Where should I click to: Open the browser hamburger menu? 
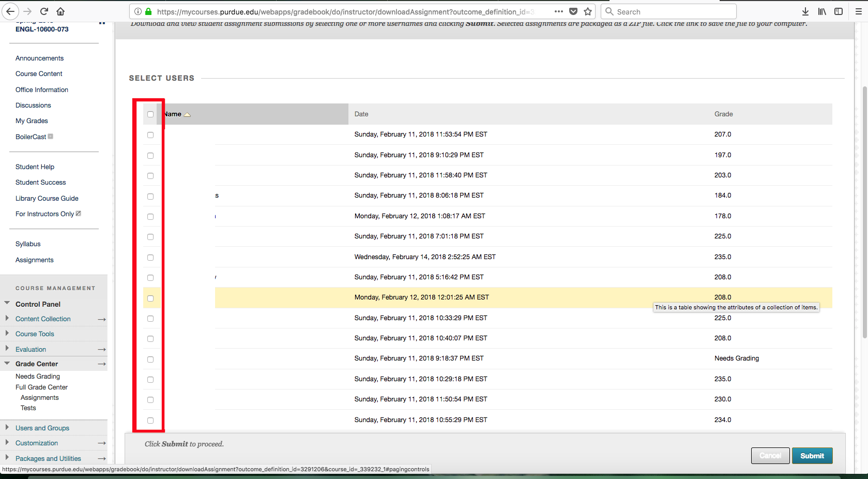pyautogui.click(x=858, y=11)
